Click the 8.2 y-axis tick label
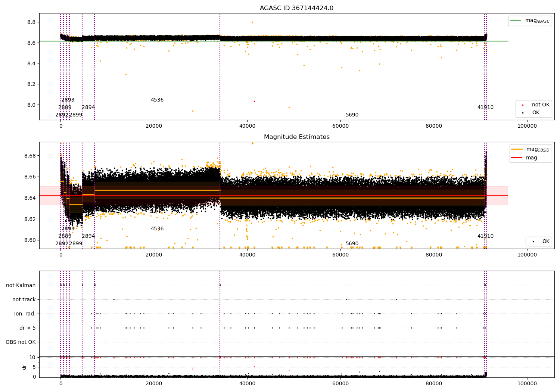This screenshot has width=560, height=392. (31, 84)
